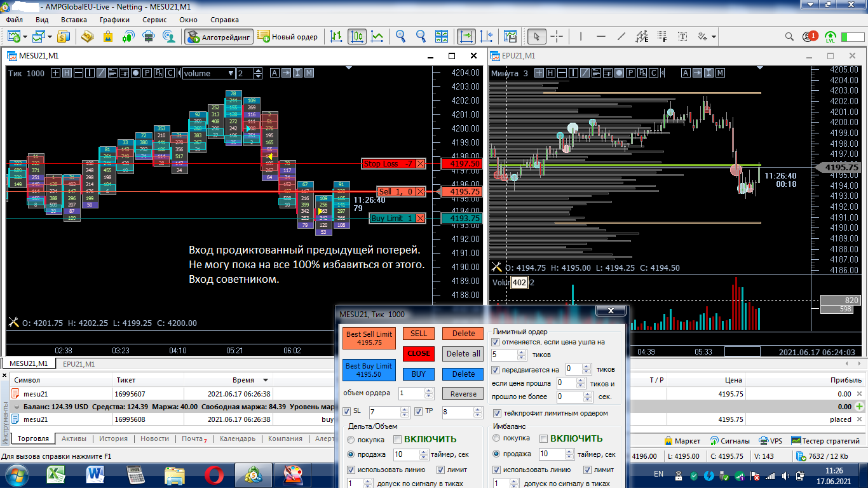The height and width of the screenshot is (488, 868).
Task: Select the trendline drawing tool
Action: tap(621, 36)
